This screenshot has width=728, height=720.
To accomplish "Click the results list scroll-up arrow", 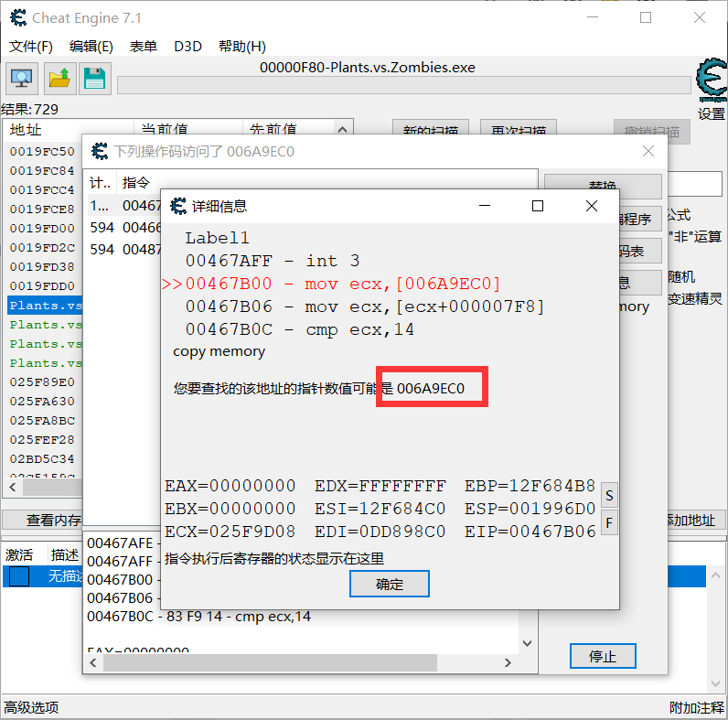I will (343, 129).
